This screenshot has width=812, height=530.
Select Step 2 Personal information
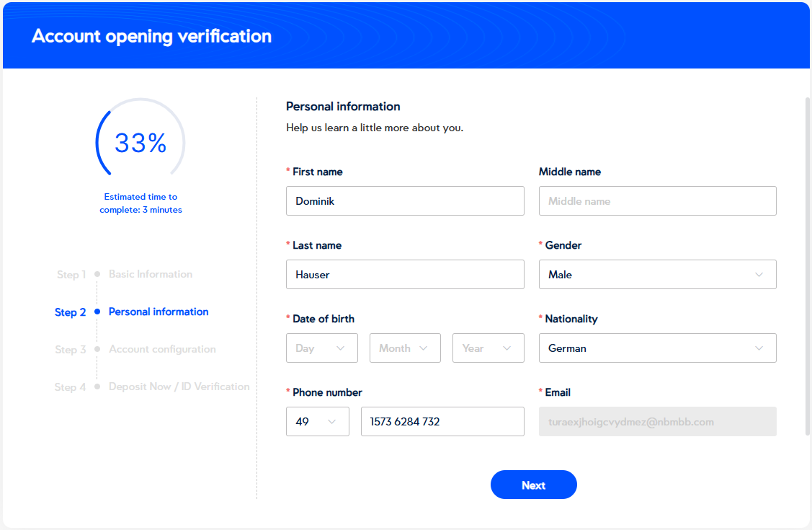click(x=132, y=312)
